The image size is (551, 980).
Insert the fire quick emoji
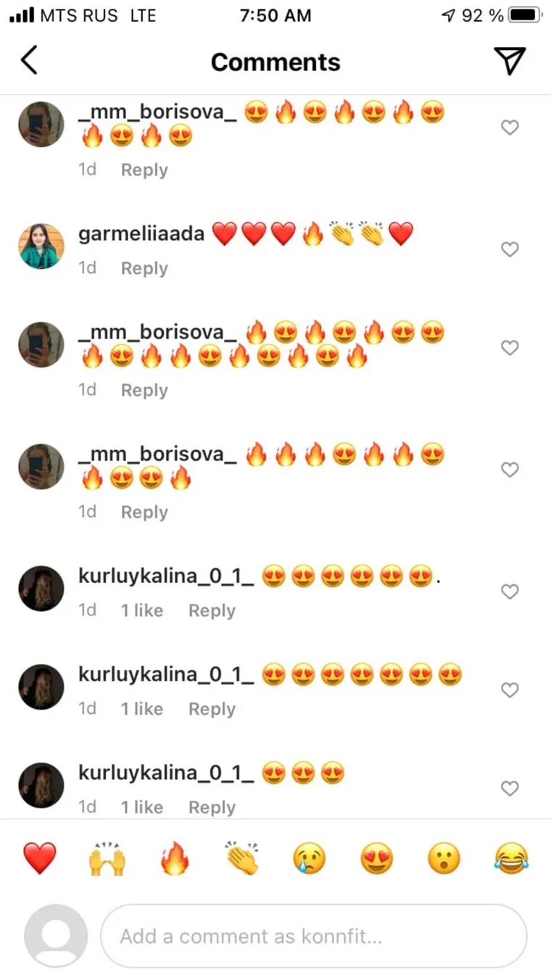click(x=175, y=859)
